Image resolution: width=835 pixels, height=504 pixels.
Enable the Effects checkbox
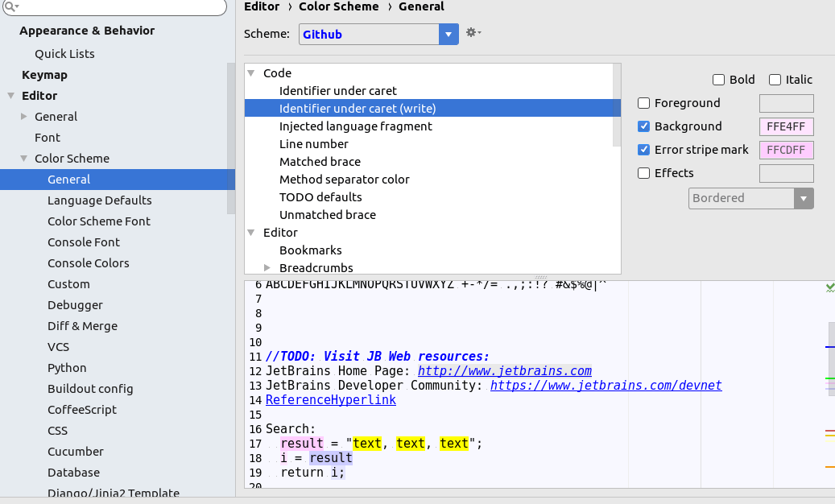643,172
